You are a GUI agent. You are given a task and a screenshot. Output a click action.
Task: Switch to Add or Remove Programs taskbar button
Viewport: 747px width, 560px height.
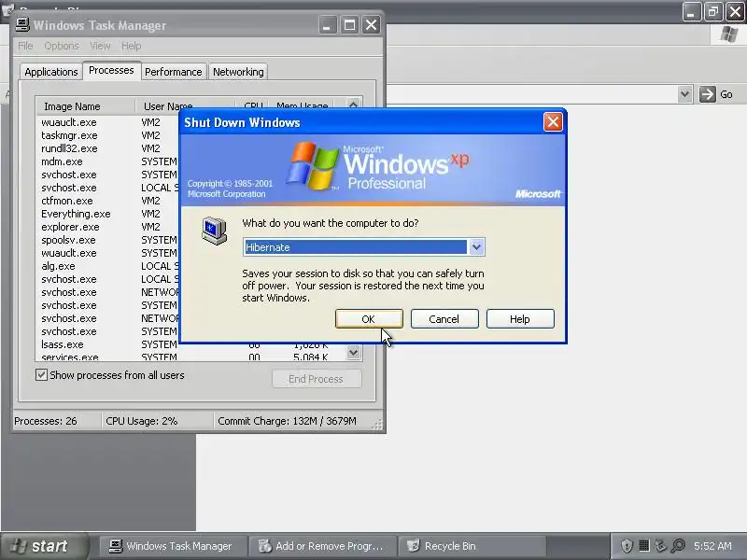(x=323, y=546)
